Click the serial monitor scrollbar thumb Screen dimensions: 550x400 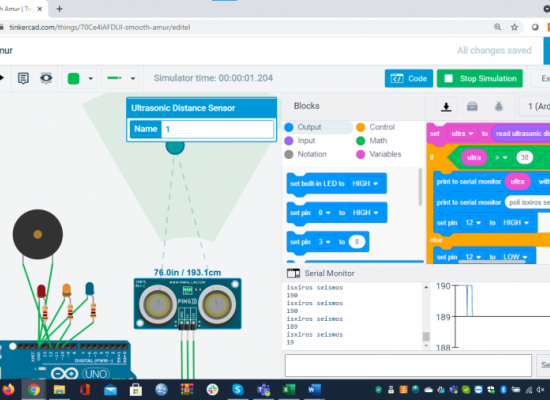click(426, 336)
